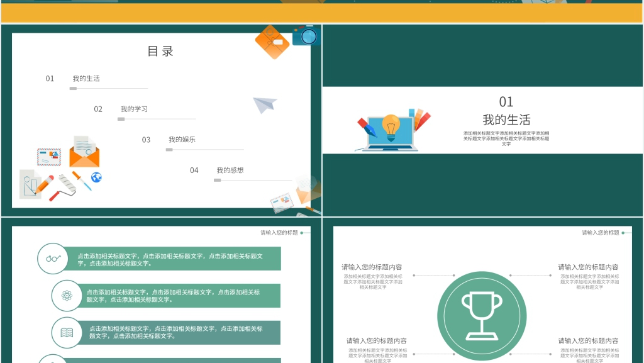Select the 我的感想 entry in contents list
Screen dimensions: 644x363
230,170
